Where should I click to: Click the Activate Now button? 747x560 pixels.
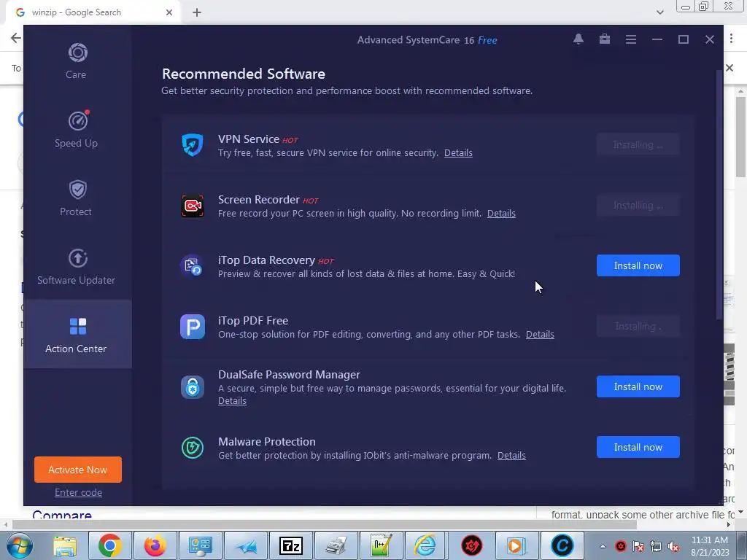point(77,470)
